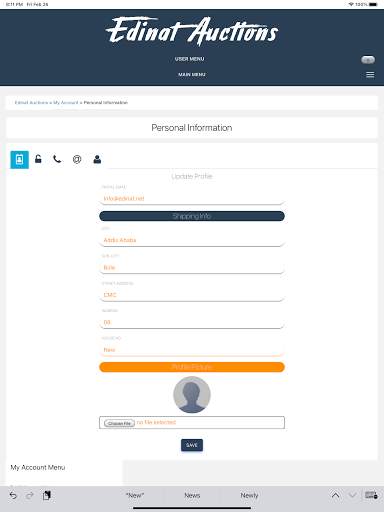Screen dimensions: 384x512
Task: Click the orange Profile Picture bar
Action: [x=192, y=367]
